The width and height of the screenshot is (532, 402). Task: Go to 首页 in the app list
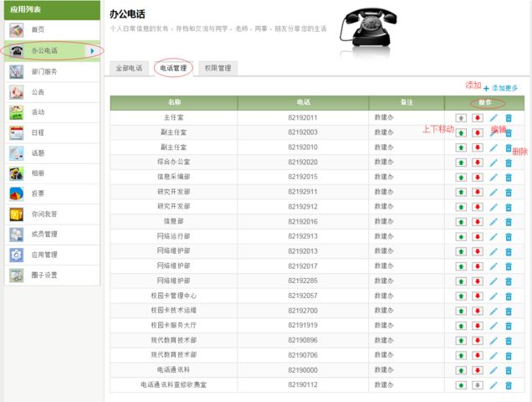tap(38, 30)
